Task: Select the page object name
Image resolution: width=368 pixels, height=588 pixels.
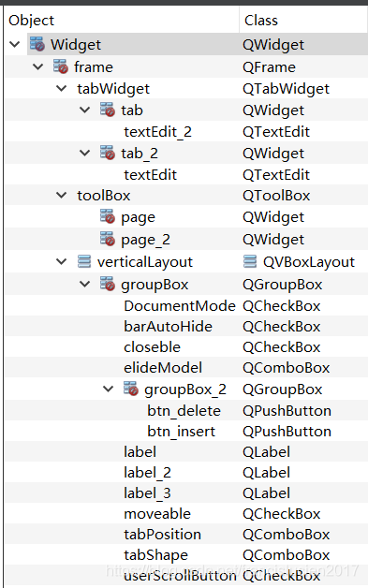Action: click(138, 217)
